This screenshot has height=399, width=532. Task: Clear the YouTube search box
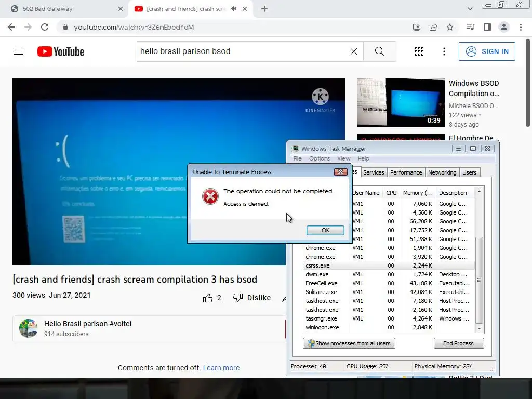pyautogui.click(x=353, y=51)
